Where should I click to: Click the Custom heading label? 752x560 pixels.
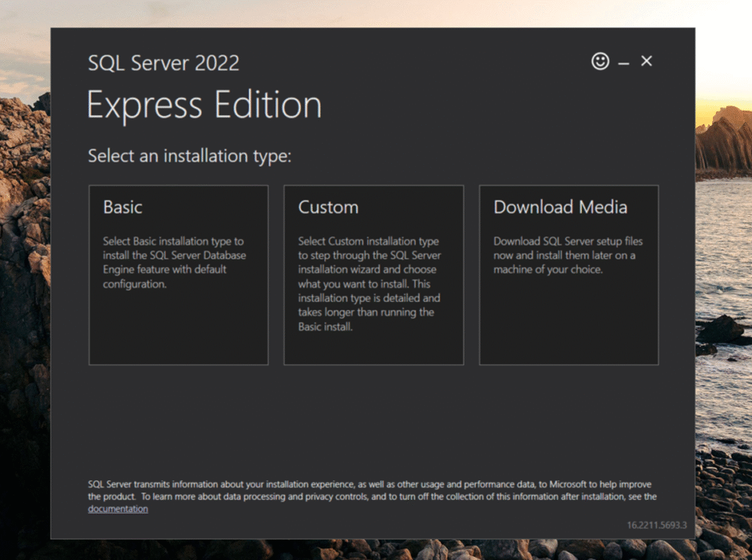[x=328, y=207]
